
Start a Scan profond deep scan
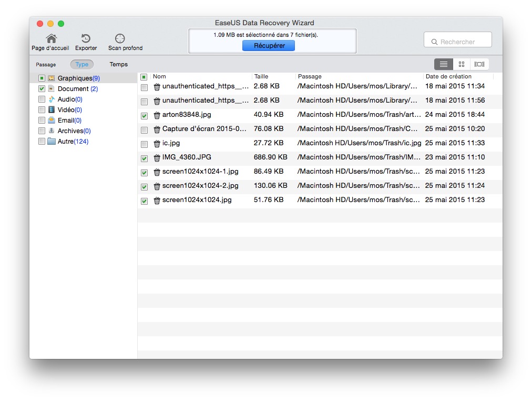pyautogui.click(x=120, y=38)
